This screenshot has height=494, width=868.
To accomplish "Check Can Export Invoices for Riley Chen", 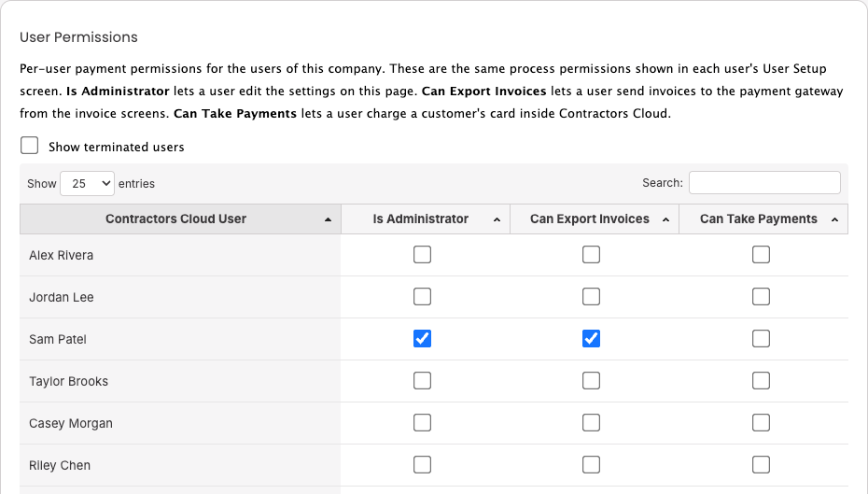I will 591,465.
